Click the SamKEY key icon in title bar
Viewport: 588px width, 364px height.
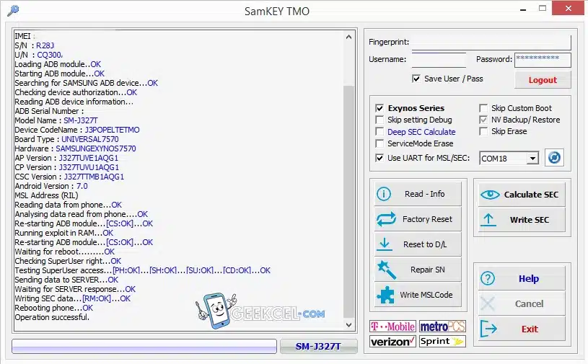(x=13, y=10)
